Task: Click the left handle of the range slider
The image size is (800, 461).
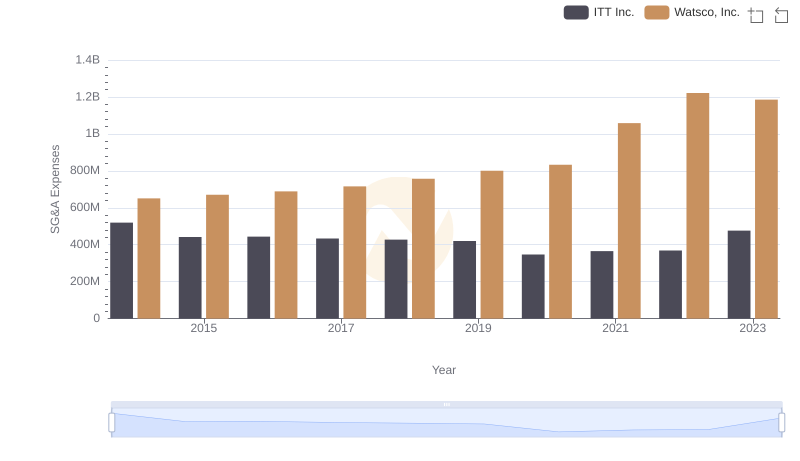Action: pyautogui.click(x=112, y=422)
